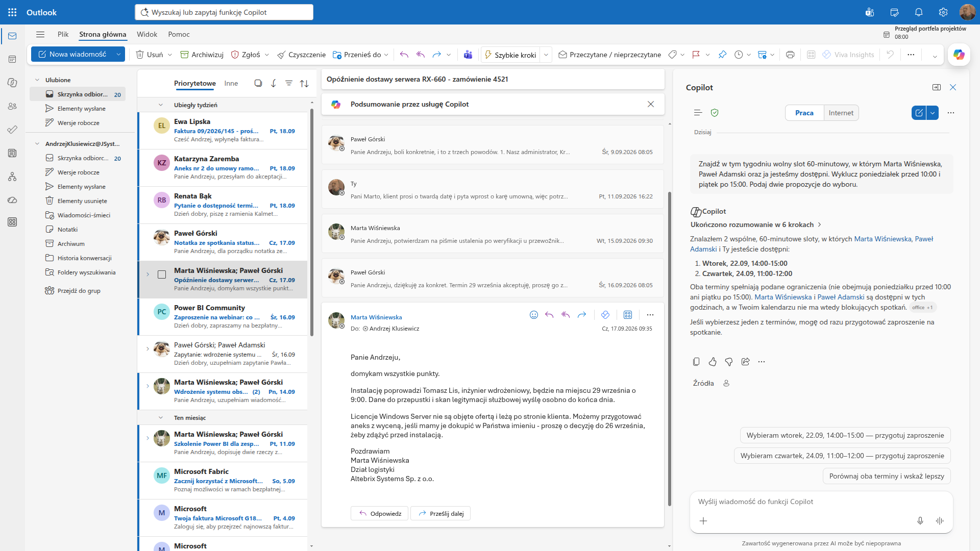Viewport: 980px width, 551px height.
Task: Click the Copilot icon in the ribbon
Action: [959, 55]
